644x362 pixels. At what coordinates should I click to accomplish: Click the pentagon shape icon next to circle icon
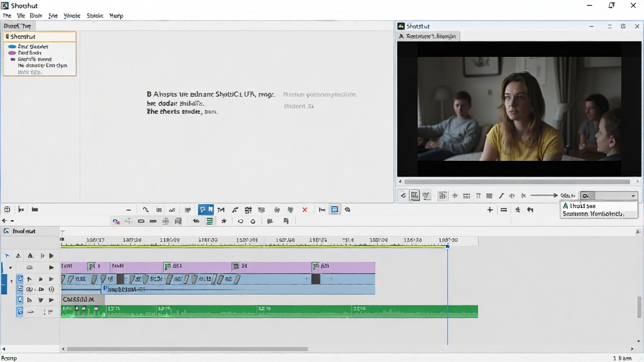point(253,221)
